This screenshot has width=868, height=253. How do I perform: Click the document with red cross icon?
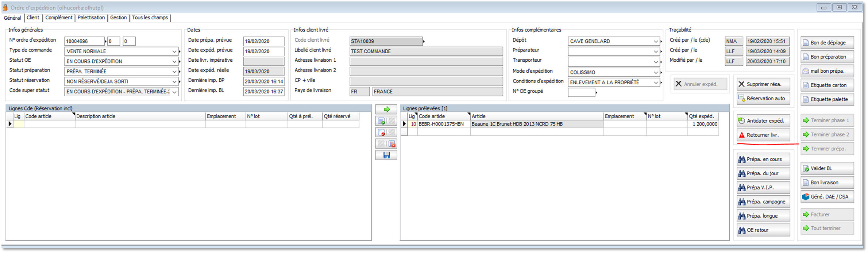point(392,144)
